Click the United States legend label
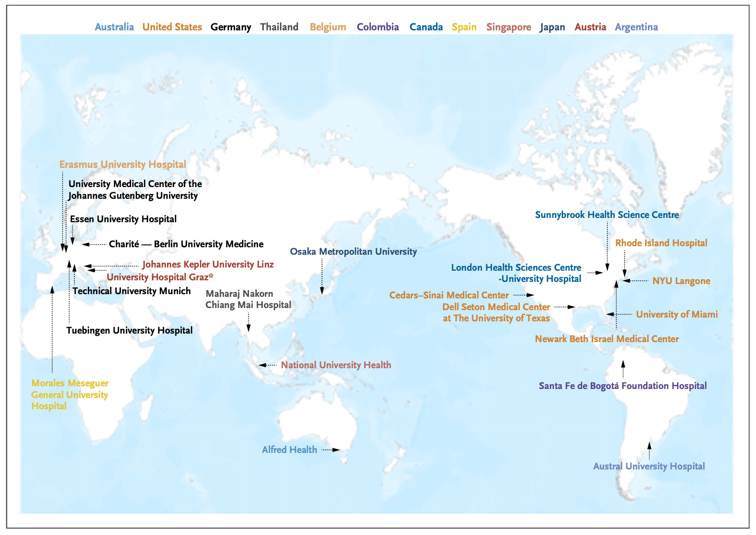Image resolution: width=756 pixels, height=535 pixels. click(172, 27)
